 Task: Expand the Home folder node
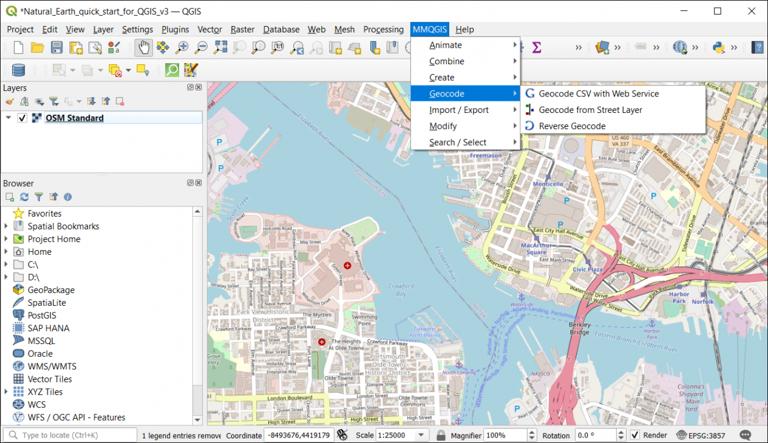pyautogui.click(x=6, y=251)
